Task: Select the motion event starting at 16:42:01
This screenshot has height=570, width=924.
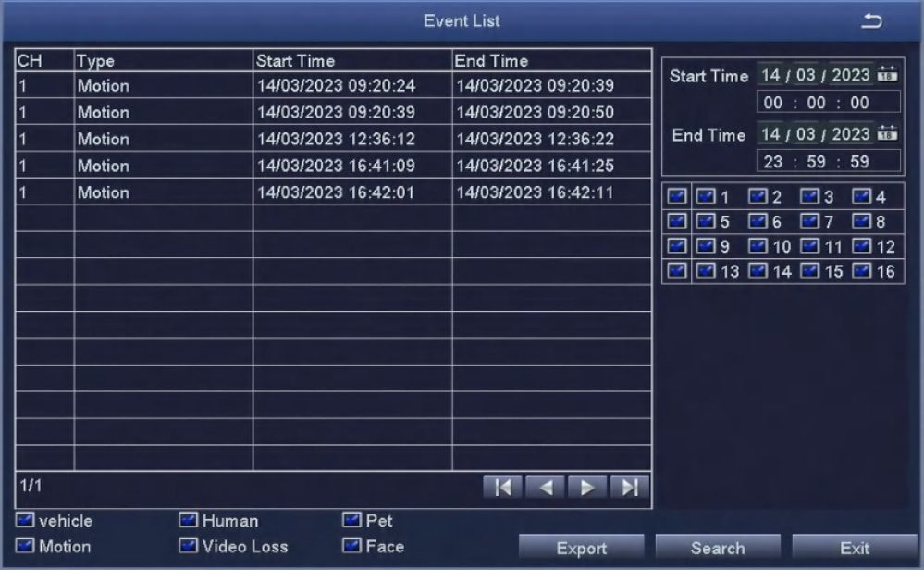Action: [333, 193]
